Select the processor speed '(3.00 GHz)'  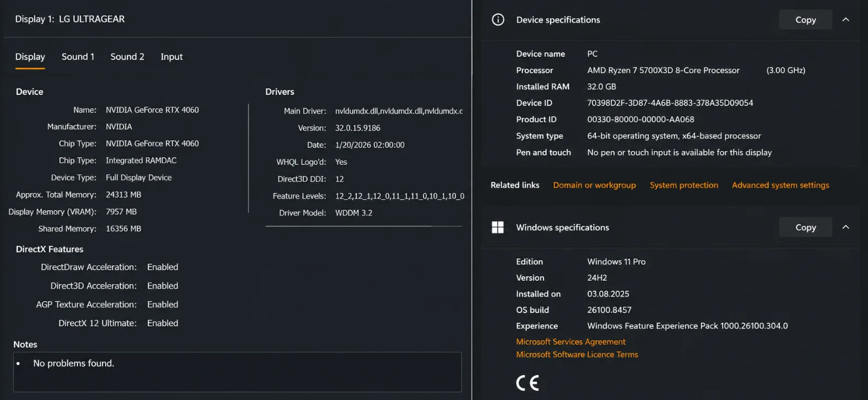tap(786, 70)
